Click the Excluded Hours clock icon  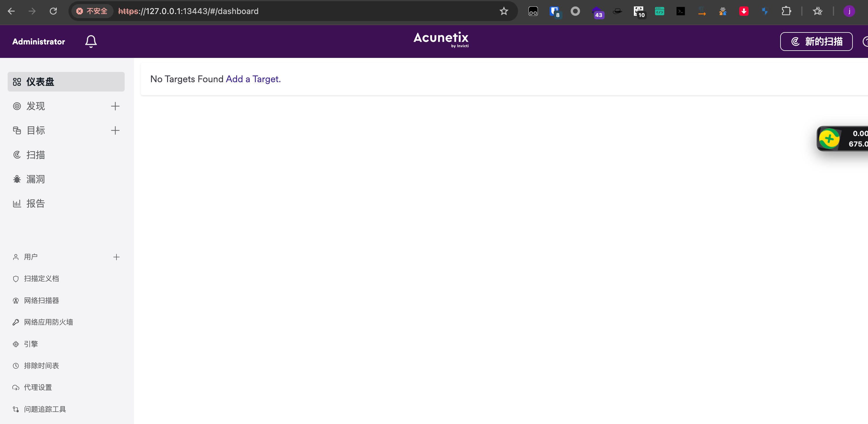point(16,366)
